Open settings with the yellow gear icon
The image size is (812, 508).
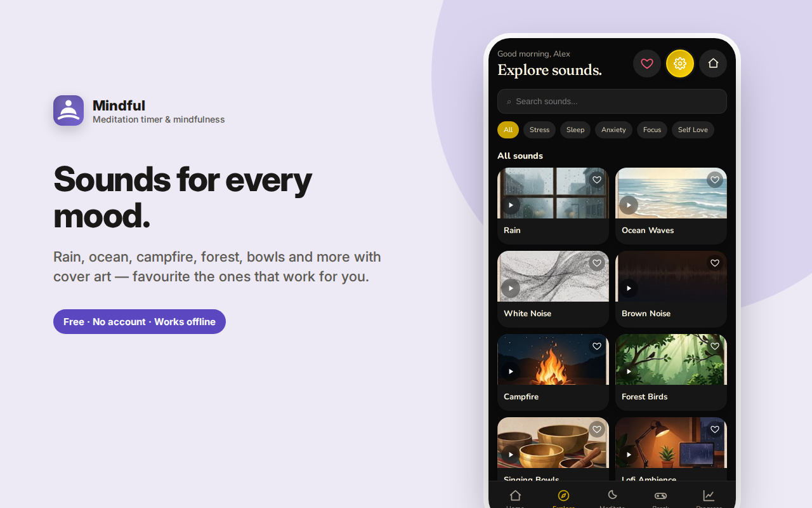pyautogui.click(x=680, y=63)
